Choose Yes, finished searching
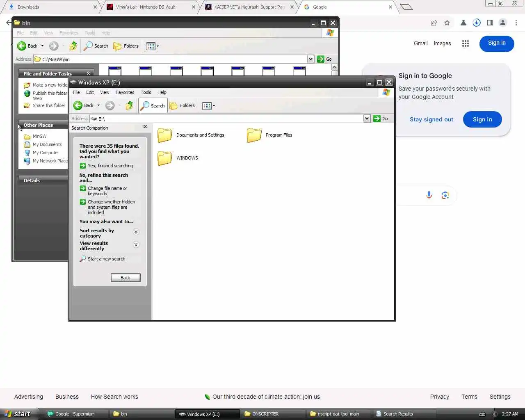This screenshot has width=525, height=420. [x=106, y=166]
